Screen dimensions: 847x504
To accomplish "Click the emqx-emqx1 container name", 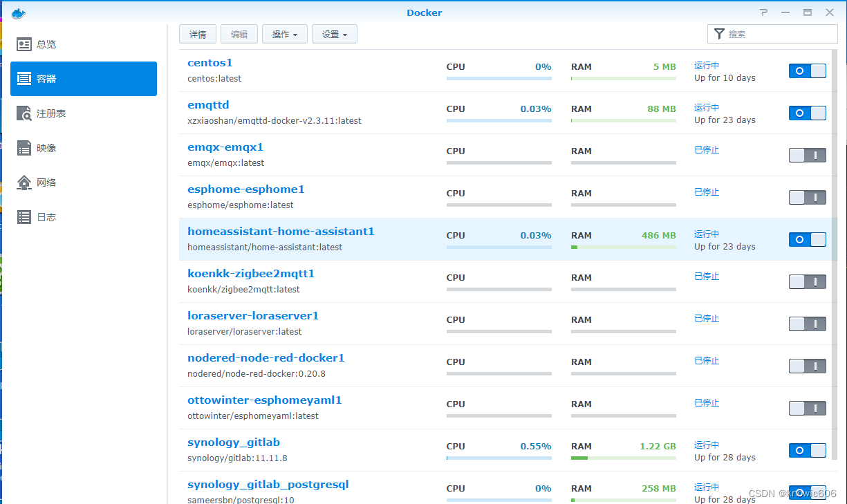I will point(225,147).
